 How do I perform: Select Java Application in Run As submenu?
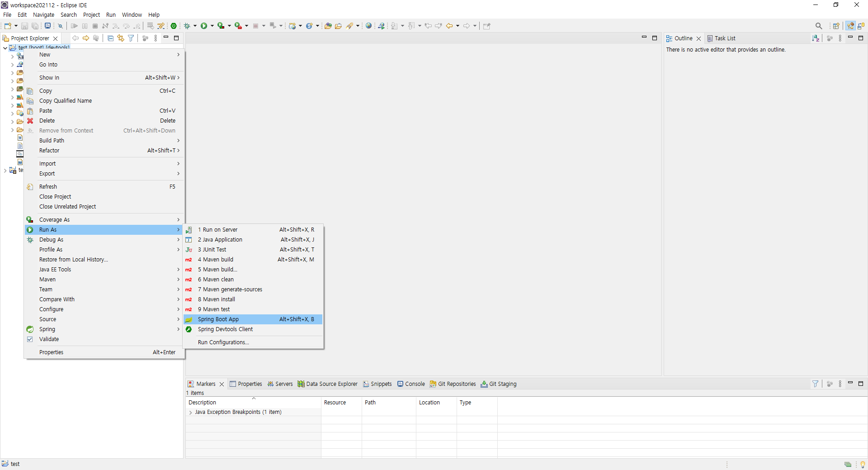point(253,240)
